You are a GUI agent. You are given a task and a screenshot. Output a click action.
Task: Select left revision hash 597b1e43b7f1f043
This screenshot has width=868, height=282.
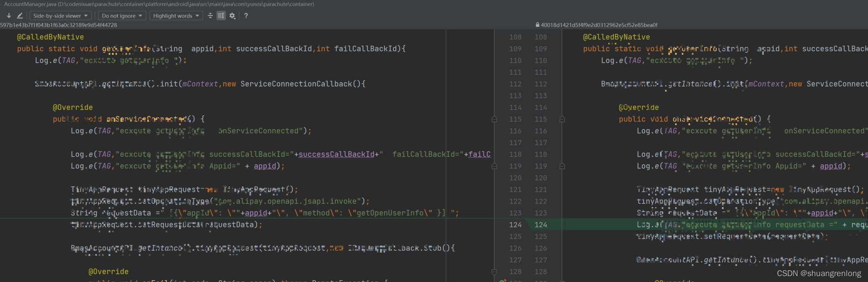59,25
